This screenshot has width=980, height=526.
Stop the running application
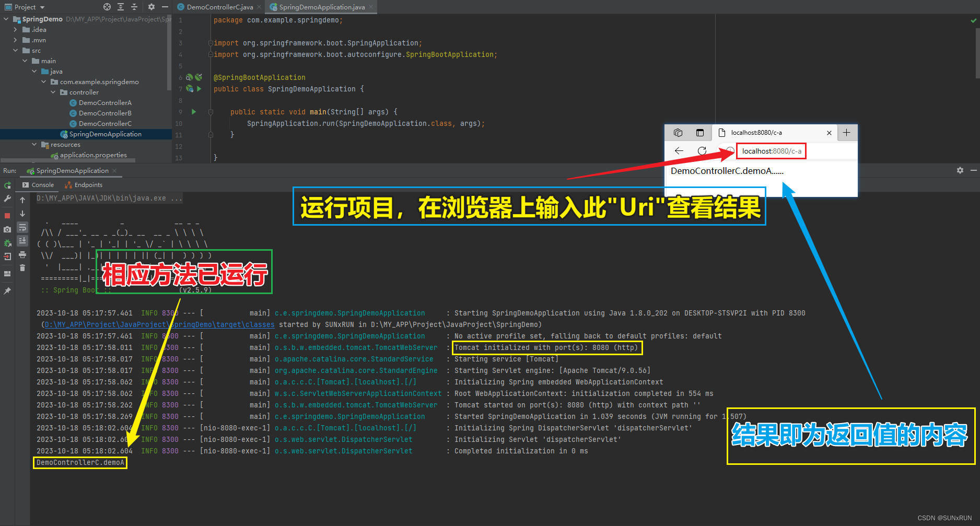7,215
